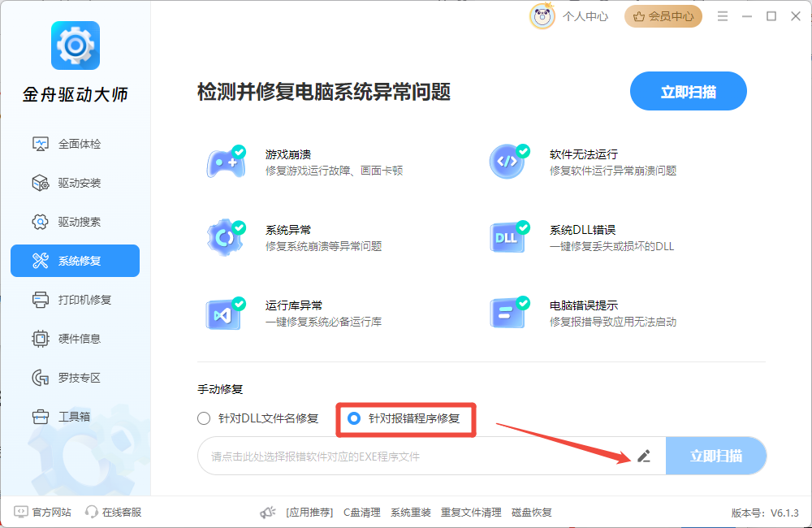Open the hamburger menu icon
The image size is (812, 528).
tap(723, 16)
